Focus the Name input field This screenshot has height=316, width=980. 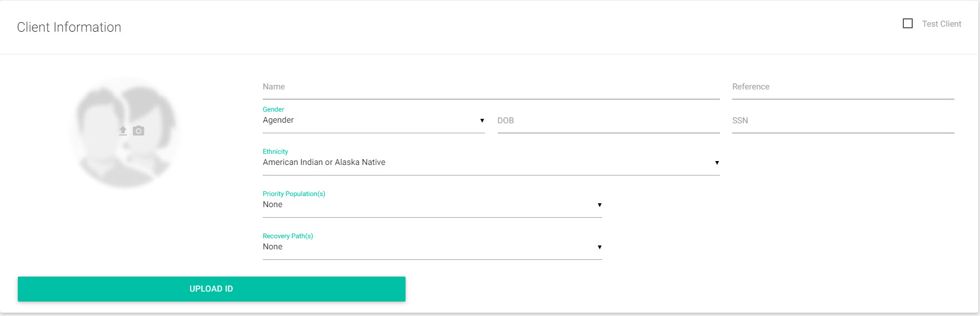491,87
